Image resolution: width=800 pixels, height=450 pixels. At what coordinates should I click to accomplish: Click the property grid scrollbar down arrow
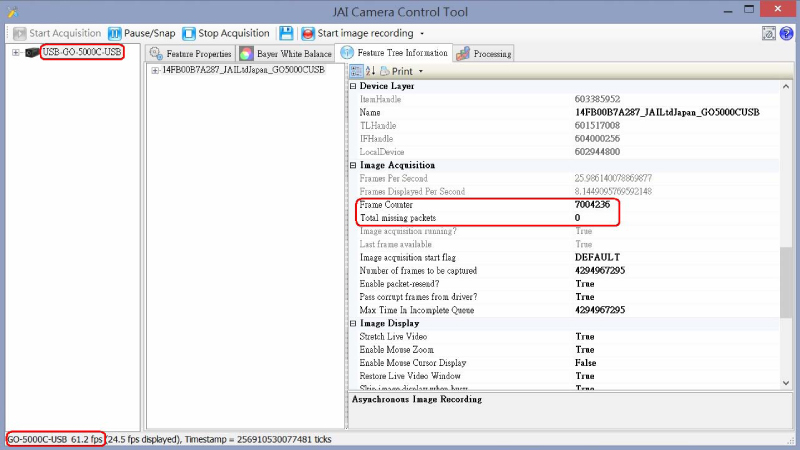[x=786, y=383]
